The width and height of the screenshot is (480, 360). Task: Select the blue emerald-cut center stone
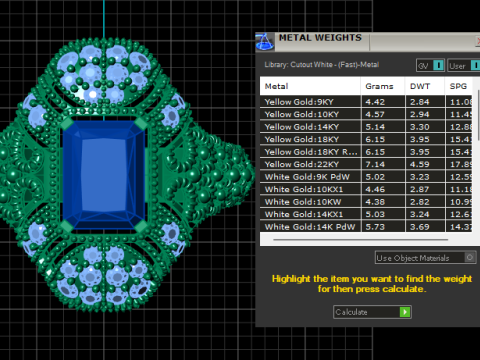point(104,175)
